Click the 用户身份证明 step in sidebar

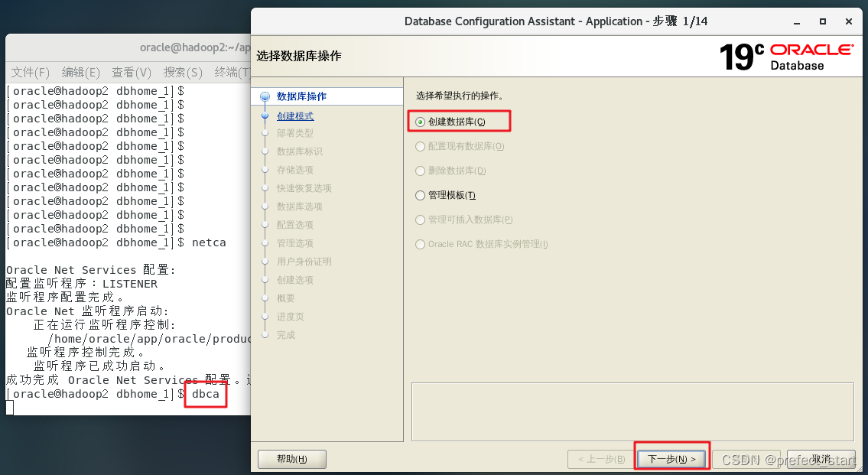click(x=304, y=262)
